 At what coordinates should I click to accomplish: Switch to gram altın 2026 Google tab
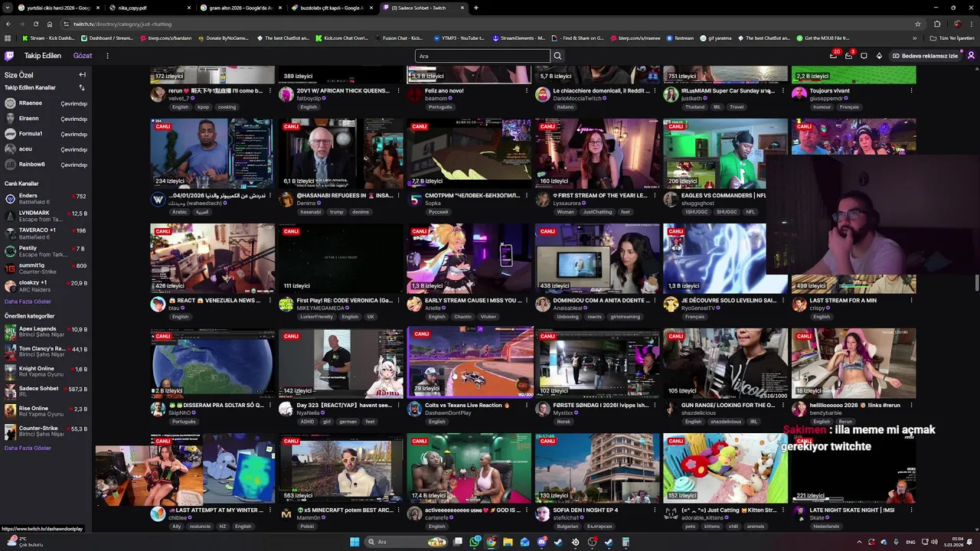click(x=240, y=8)
